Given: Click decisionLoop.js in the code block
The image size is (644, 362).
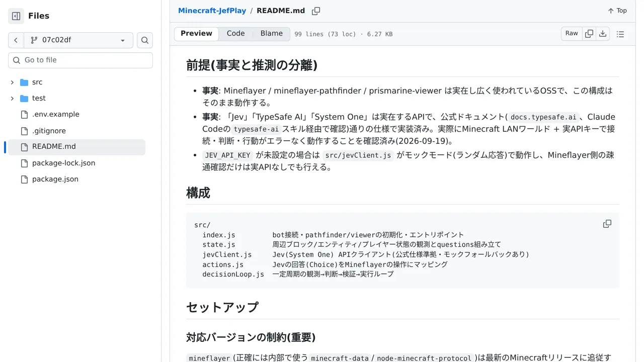Looking at the screenshot, I should pyautogui.click(x=233, y=275).
